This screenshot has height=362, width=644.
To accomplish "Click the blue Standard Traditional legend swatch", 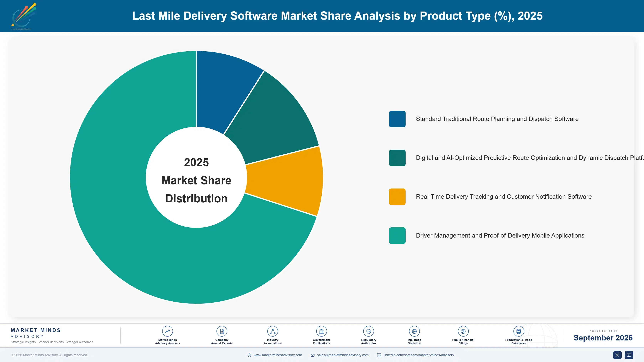I will pos(397,119).
